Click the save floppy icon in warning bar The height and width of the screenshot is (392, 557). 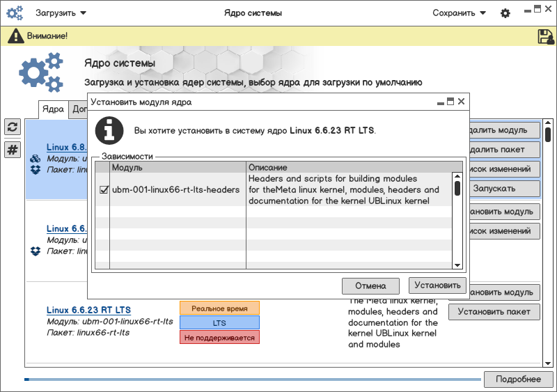545,36
